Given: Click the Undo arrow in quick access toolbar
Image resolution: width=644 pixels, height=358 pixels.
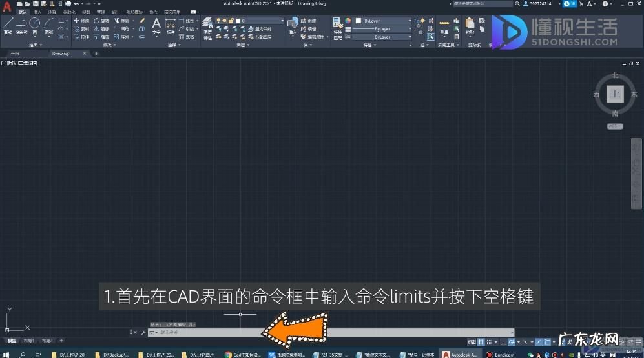Looking at the screenshot, I should click(76, 4).
